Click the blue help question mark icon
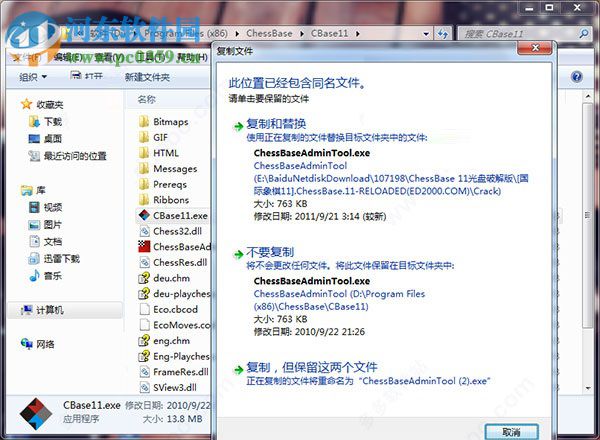600x440 pixels. pyautogui.click(x=576, y=77)
